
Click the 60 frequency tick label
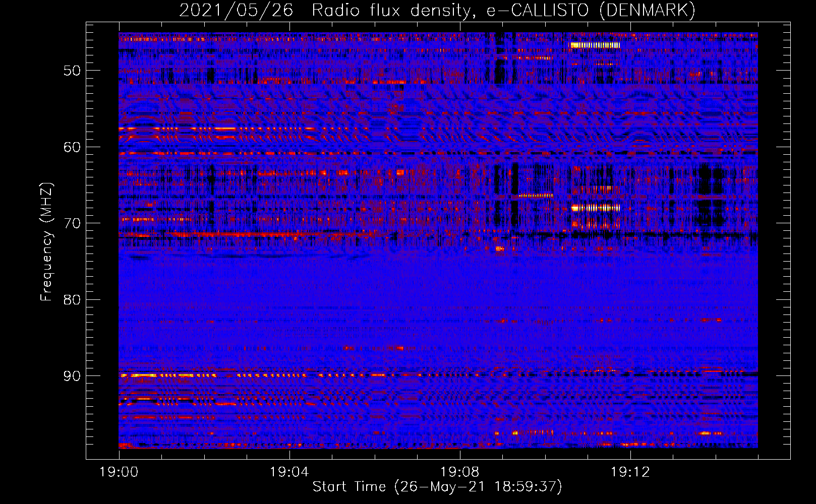pyautogui.click(x=72, y=147)
